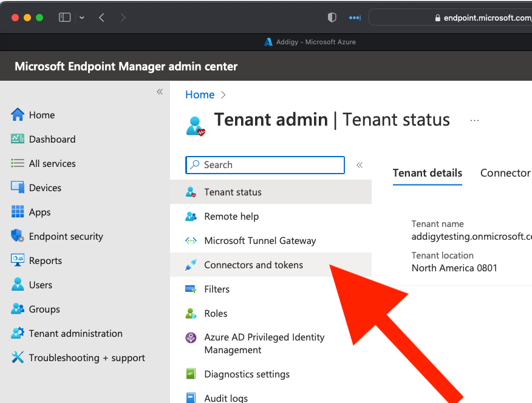532x403 pixels.
Task: Open All services
Action: [x=52, y=163]
